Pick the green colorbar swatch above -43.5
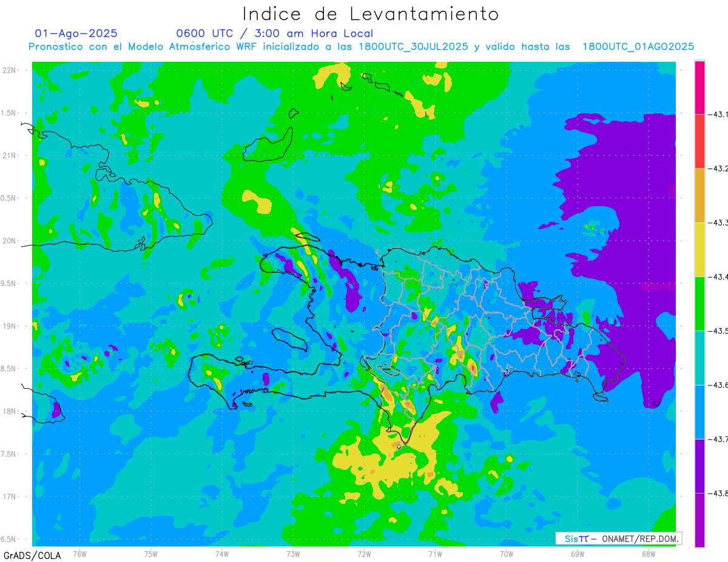The image size is (728, 562). pos(699,303)
